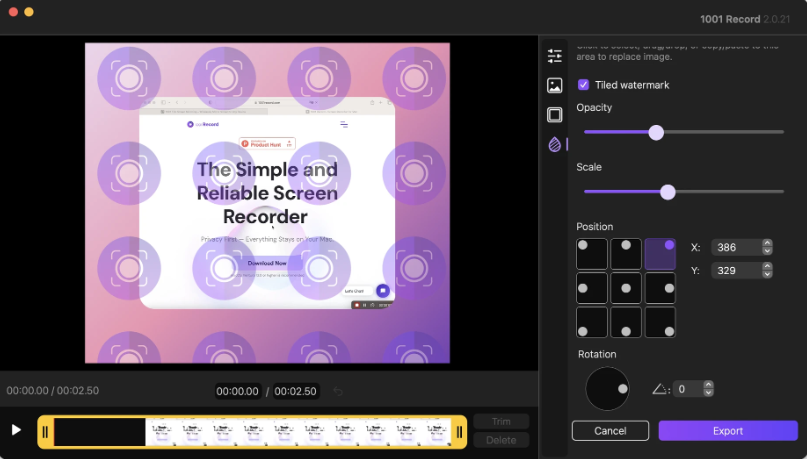
Task: Click the rotation angle triangle icon
Action: (659, 389)
